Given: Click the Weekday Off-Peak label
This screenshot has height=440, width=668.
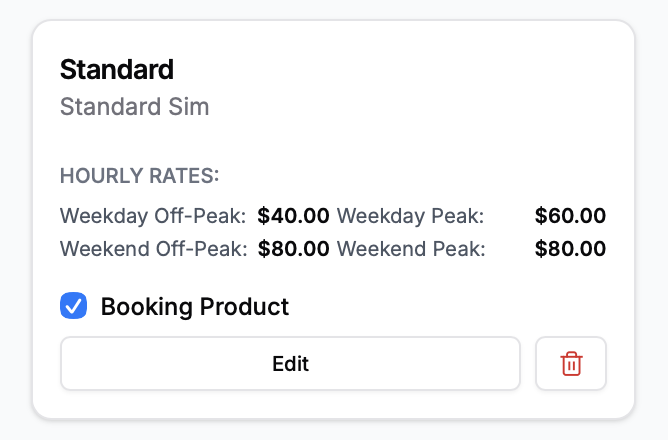Looking at the screenshot, I should coord(153,215).
